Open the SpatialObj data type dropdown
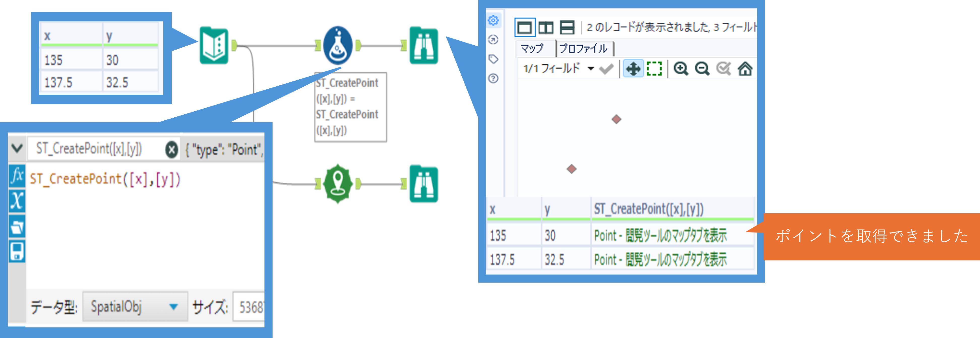This screenshot has height=338, width=980. coord(173,307)
